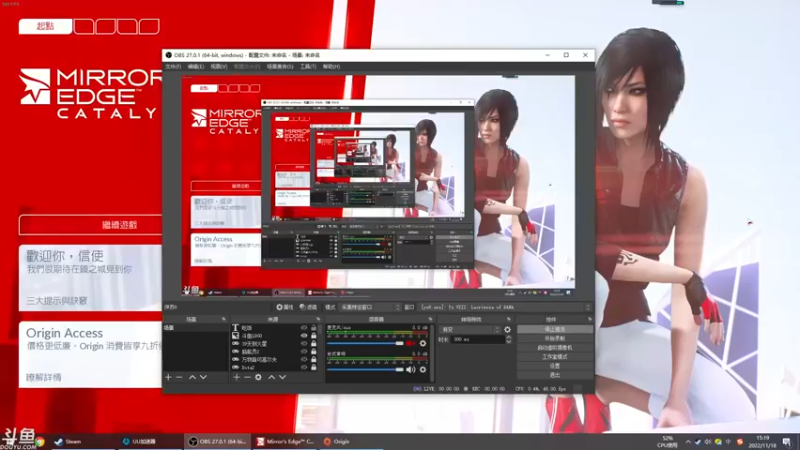Pop out the Sources dock icon
This screenshot has height=450, width=800.
[318, 319]
